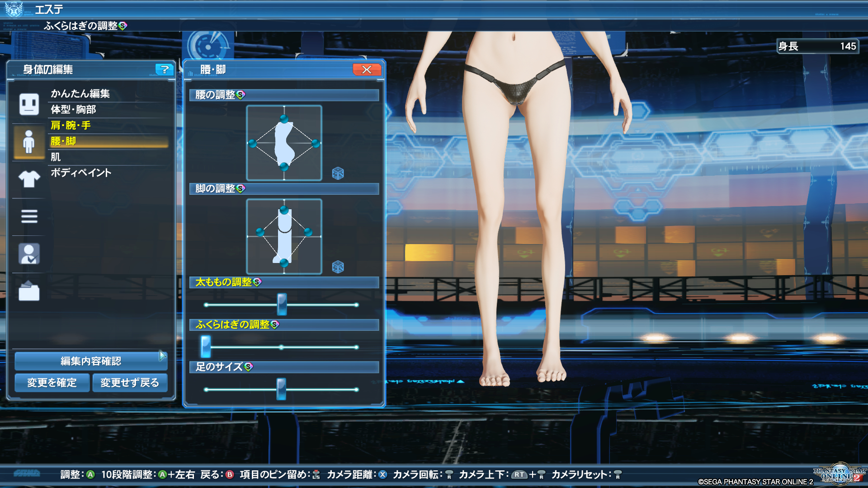Select the 肌 menu item

(x=56, y=157)
